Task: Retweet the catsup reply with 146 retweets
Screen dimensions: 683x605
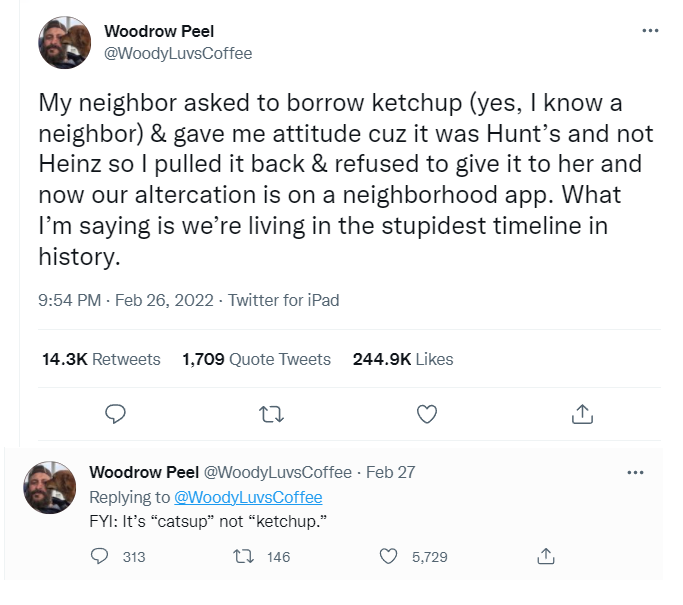Action: click(241, 556)
